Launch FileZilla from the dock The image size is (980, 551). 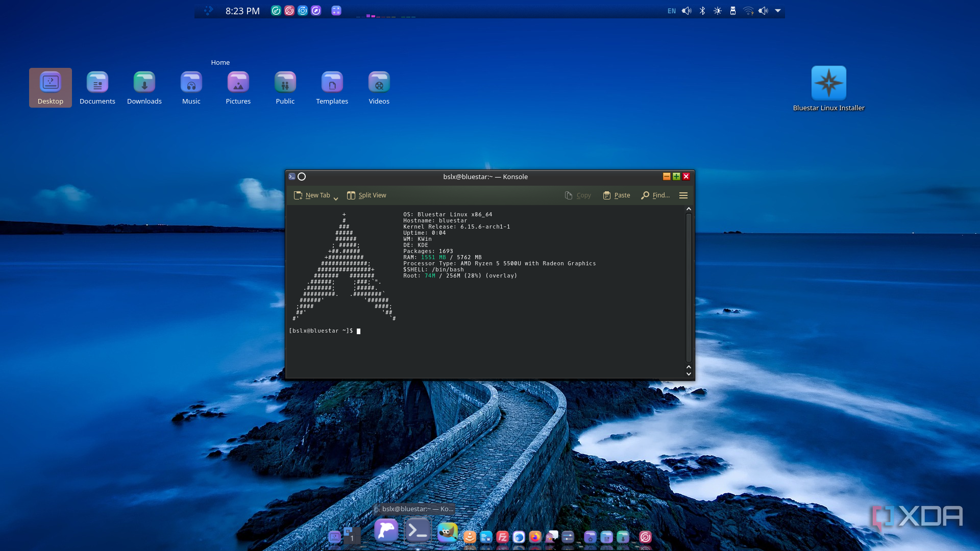coord(502,537)
